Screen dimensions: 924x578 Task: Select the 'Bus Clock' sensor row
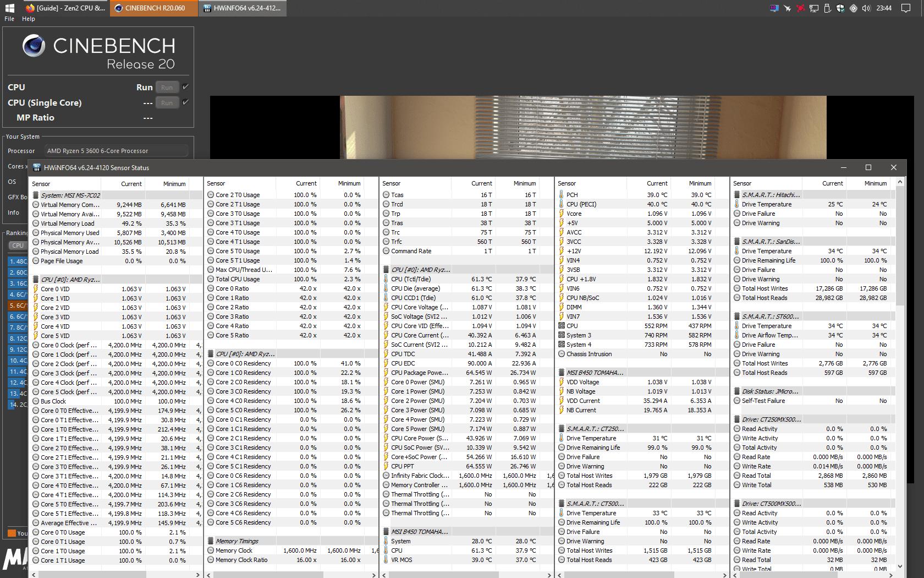(x=117, y=401)
